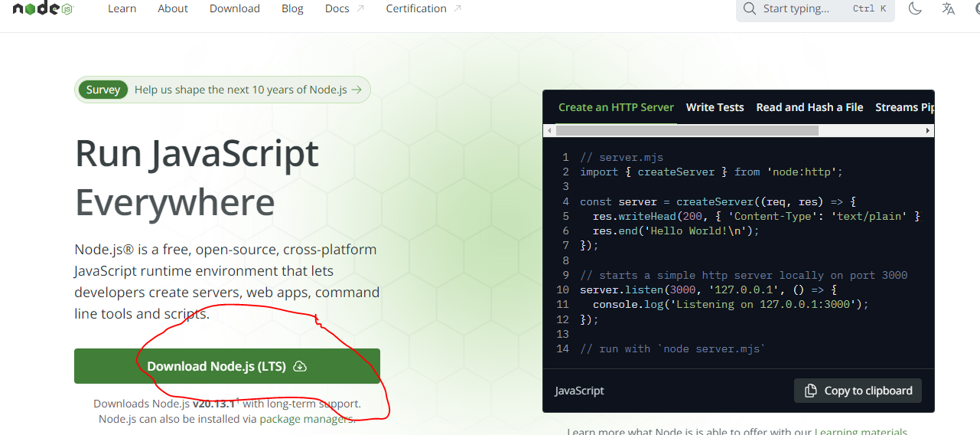Open the Download nav item
The height and width of the screenshot is (435, 980).
pos(235,8)
